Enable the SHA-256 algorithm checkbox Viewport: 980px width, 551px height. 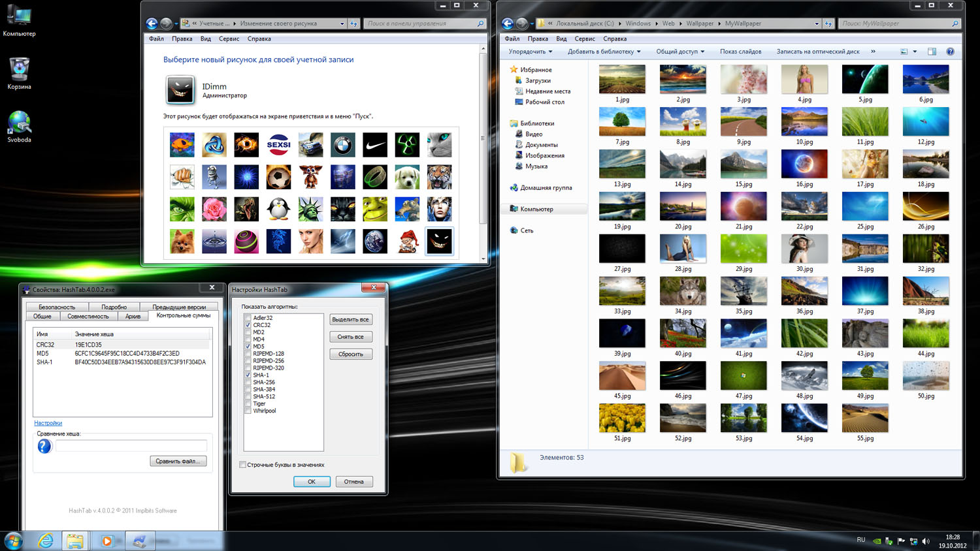click(248, 383)
